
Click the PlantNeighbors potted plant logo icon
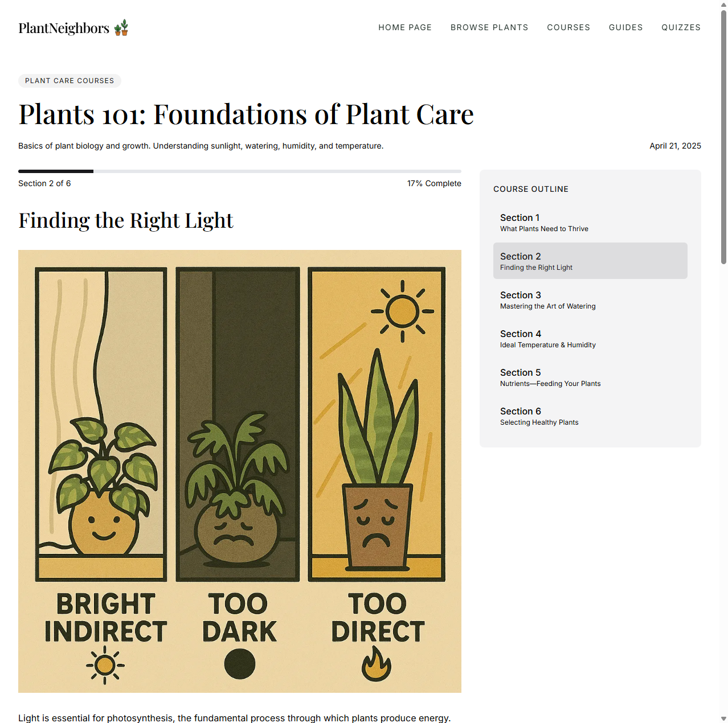121,27
